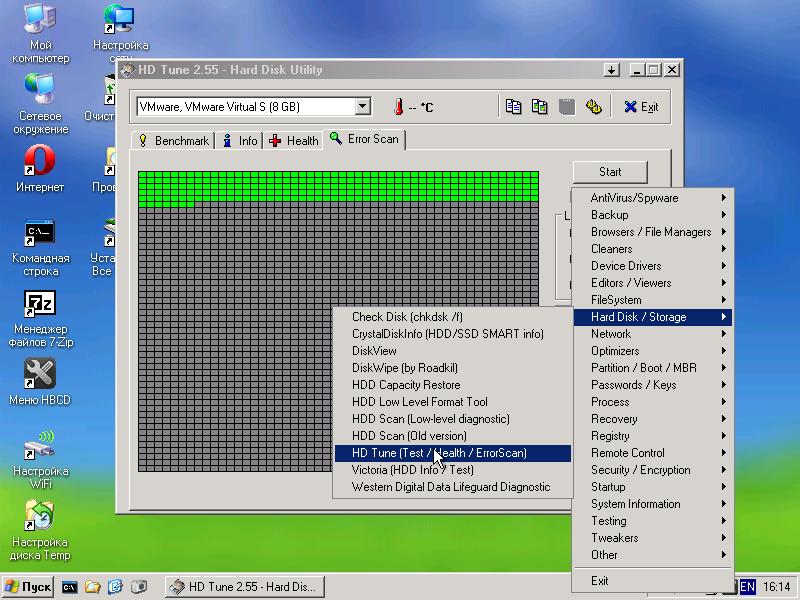The image size is (800, 600).
Task: Choose Victoria HDD Info / Test entry
Action: point(412,470)
